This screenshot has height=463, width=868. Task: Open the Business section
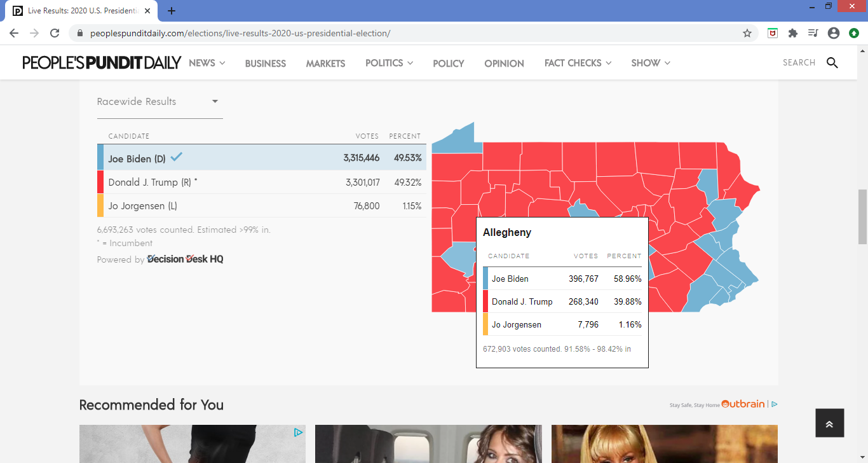point(266,63)
